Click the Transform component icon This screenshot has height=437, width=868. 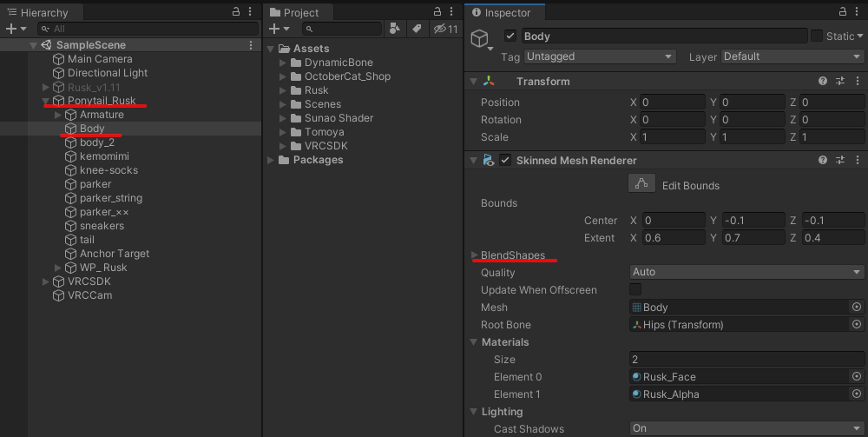[489, 81]
